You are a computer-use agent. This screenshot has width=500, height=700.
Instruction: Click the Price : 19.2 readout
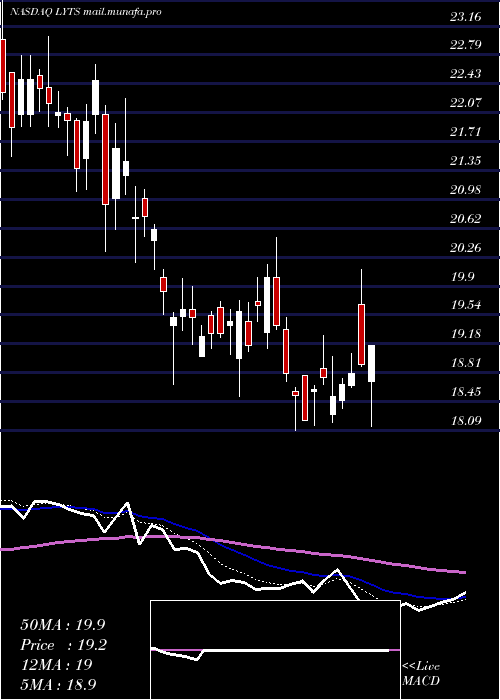(64, 645)
